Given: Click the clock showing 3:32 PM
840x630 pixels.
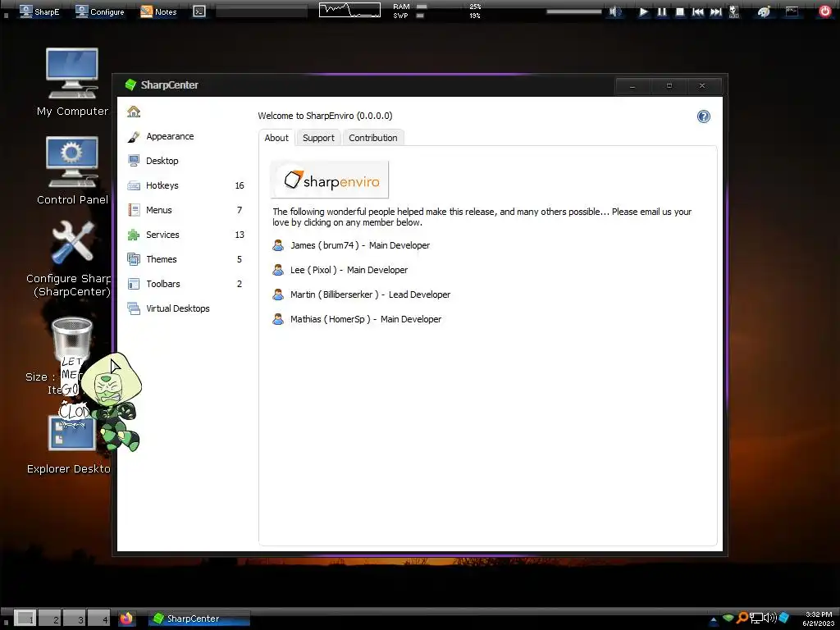Looking at the screenshot, I should pos(819,619).
